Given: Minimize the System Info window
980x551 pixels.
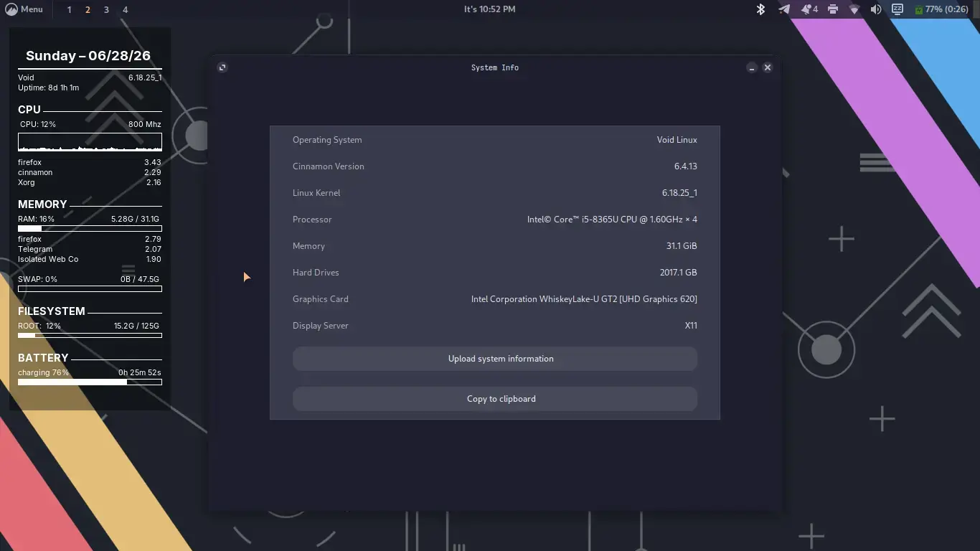Looking at the screenshot, I should coord(751,67).
